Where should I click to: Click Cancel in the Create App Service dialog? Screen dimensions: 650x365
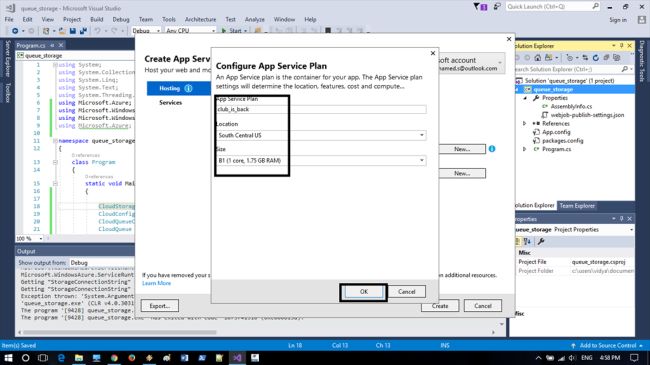(483, 306)
